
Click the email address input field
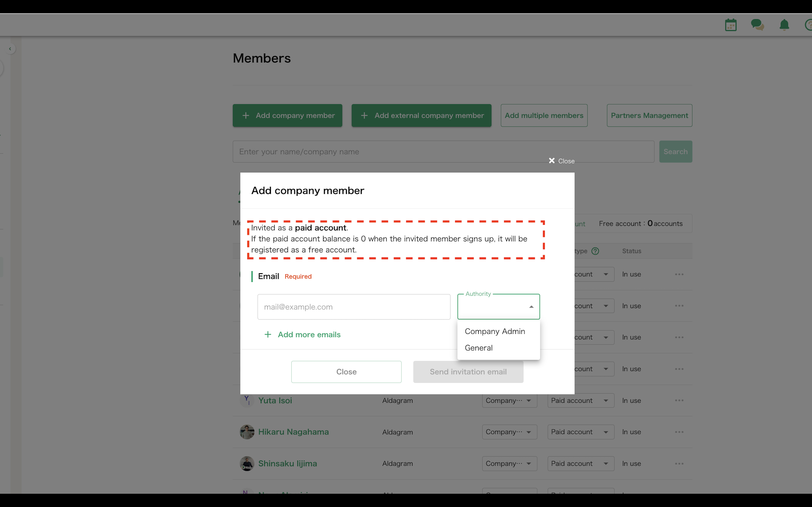click(x=353, y=307)
